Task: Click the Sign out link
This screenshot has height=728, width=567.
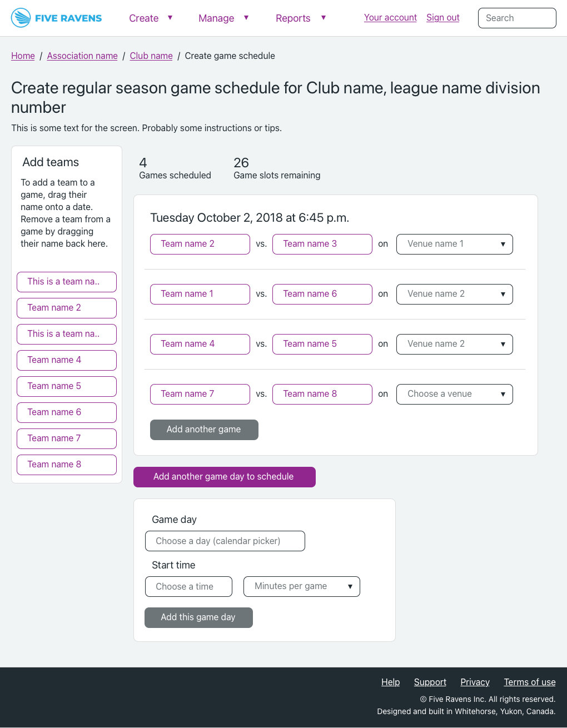Action: coord(442,18)
